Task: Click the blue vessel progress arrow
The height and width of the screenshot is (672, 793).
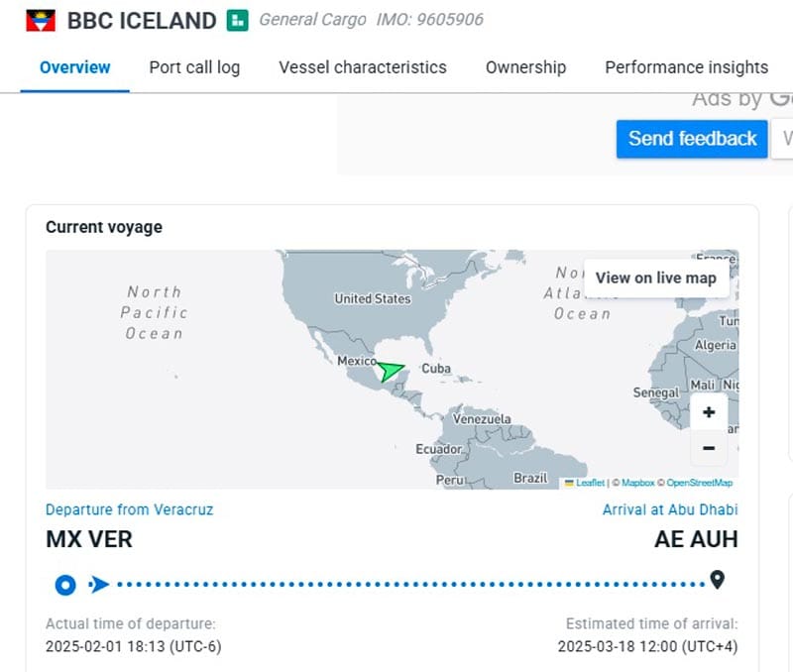Action: (x=99, y=584)
